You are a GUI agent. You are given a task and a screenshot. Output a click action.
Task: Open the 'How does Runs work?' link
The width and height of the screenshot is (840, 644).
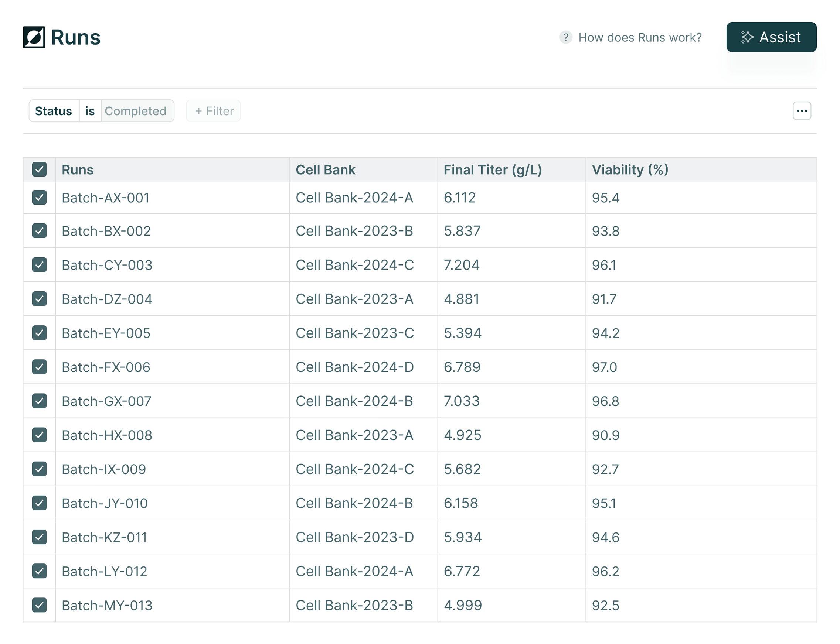[640, 37]
